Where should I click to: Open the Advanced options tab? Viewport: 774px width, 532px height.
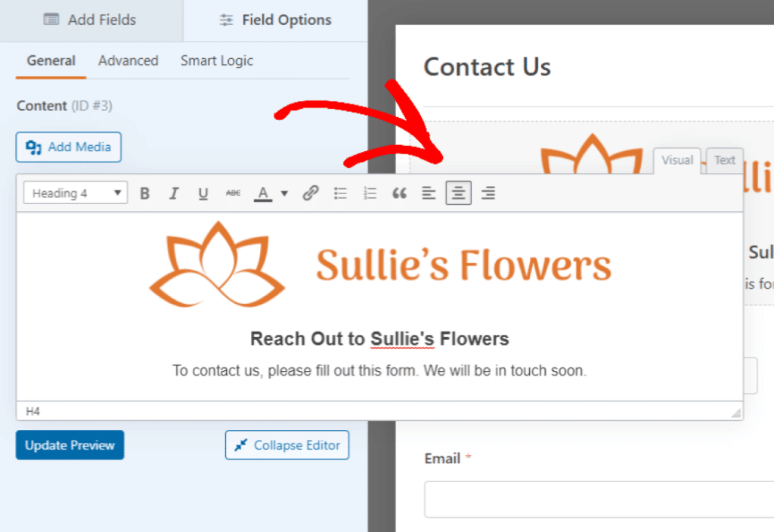coord(128,61)
